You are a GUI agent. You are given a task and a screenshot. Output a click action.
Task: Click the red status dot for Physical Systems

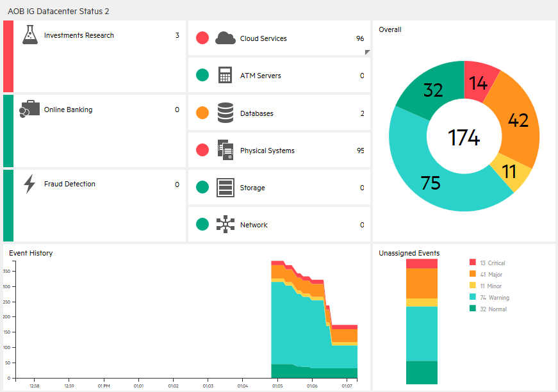point(202,150)
